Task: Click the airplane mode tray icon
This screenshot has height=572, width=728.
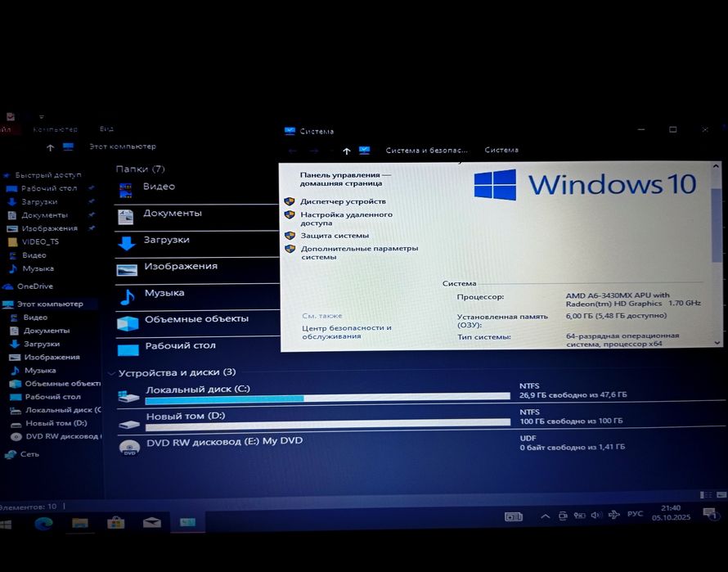Action: click(x=613, y=515)
